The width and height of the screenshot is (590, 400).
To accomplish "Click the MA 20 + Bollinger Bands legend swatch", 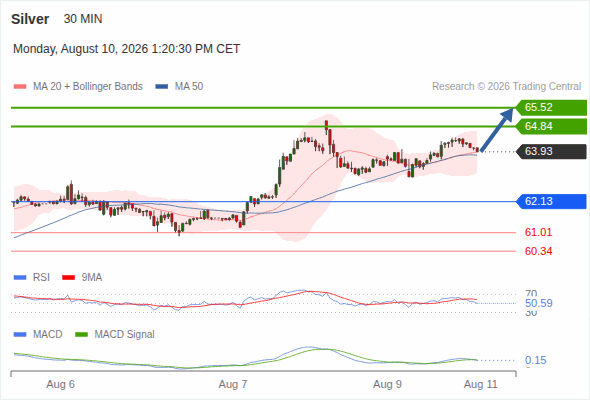I will coord(20,87).
